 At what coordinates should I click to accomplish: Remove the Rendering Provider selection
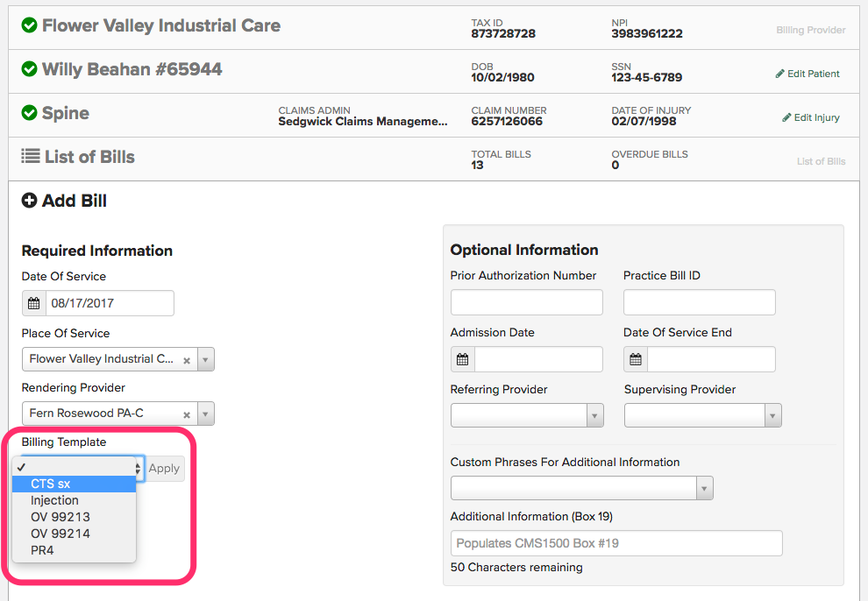187,414
